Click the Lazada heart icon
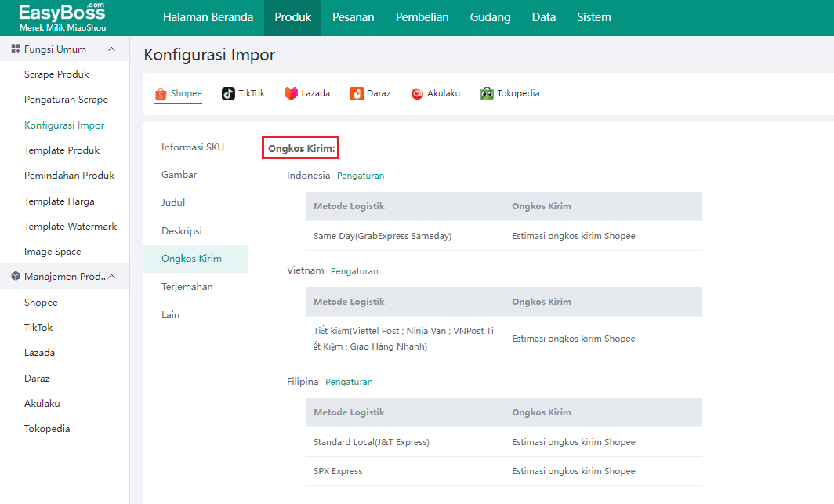This screenshot has width=834, height=504. [x=291, y=93]
